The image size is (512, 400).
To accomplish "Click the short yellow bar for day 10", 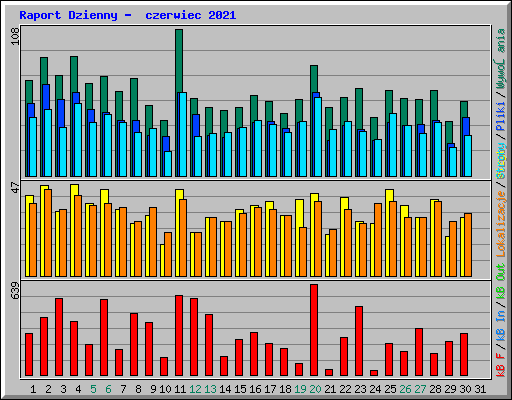I will [162, 260].
